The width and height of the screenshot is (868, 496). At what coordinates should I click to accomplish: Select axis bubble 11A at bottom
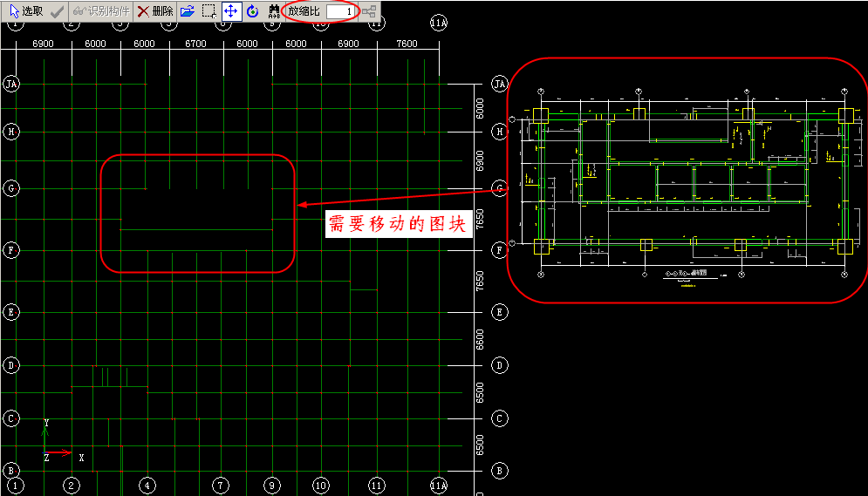click(x=439, y=486)
